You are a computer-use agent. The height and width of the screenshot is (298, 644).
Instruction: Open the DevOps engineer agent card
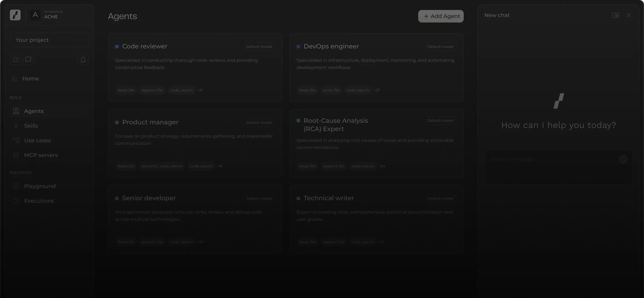tap(376, 67)
